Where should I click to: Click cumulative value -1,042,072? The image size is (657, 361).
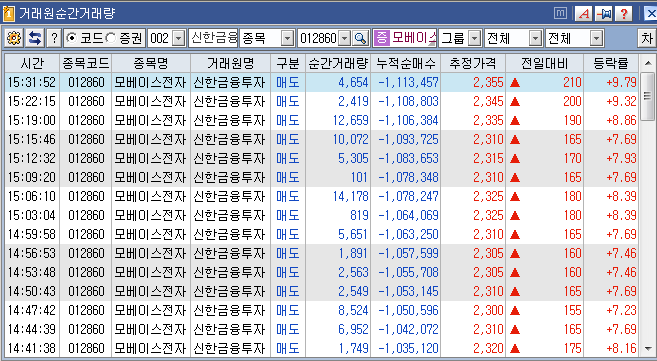pos(408,329)
